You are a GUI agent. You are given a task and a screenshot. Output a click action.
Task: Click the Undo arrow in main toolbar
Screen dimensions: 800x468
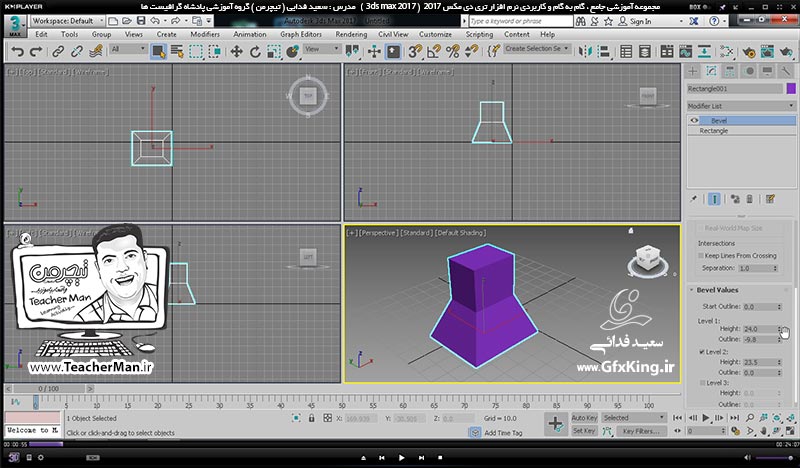coord(17,52)
